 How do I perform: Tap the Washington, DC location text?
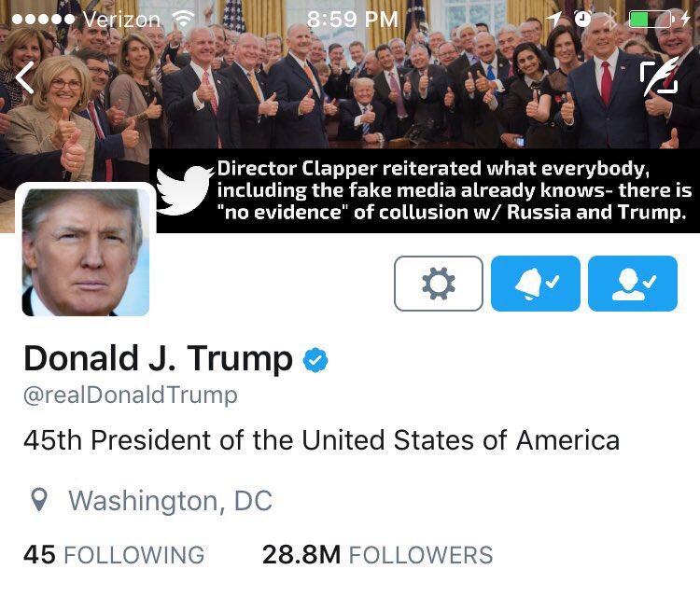[x=170, y=501]
